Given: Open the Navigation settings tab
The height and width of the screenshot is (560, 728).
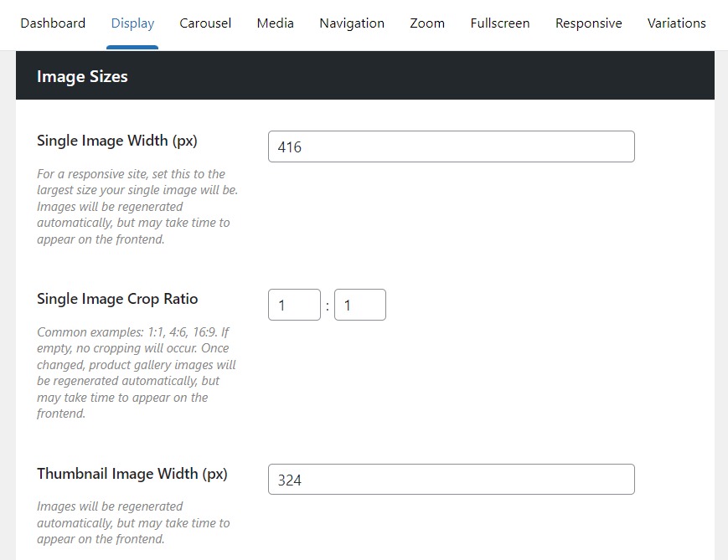Looking at the screenshot, I should tap(351, 23).
